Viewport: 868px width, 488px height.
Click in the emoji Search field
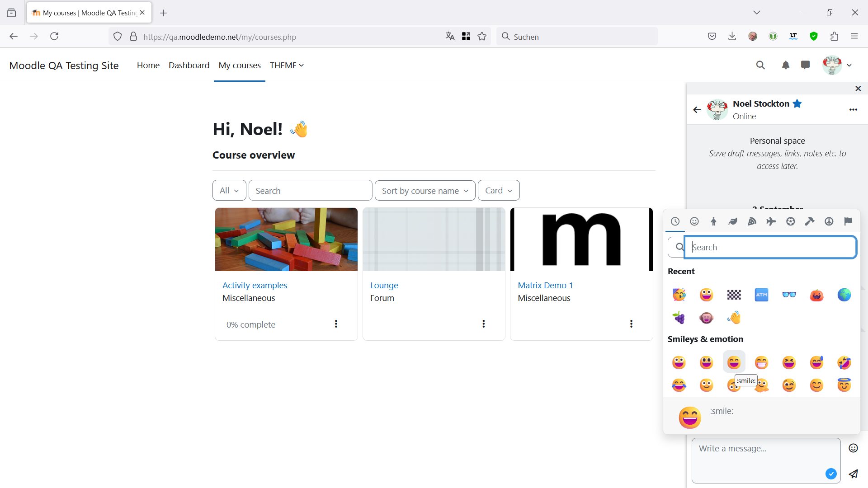tap(770, 247)
